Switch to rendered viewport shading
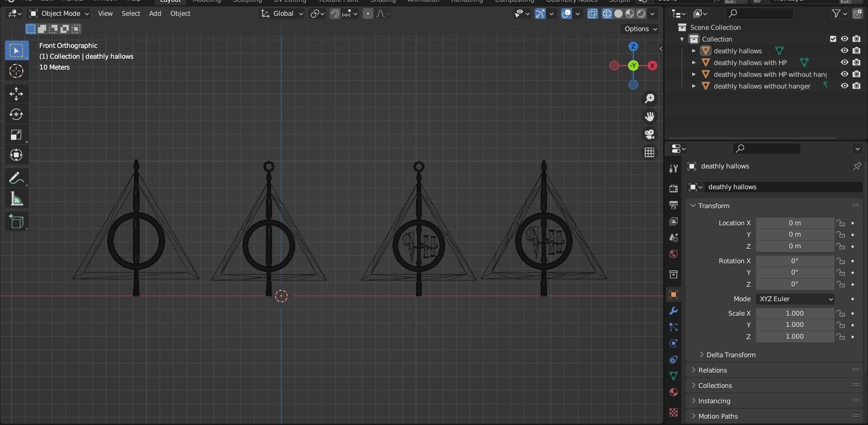This screenshot has height=425, width=868. [641, 14]
